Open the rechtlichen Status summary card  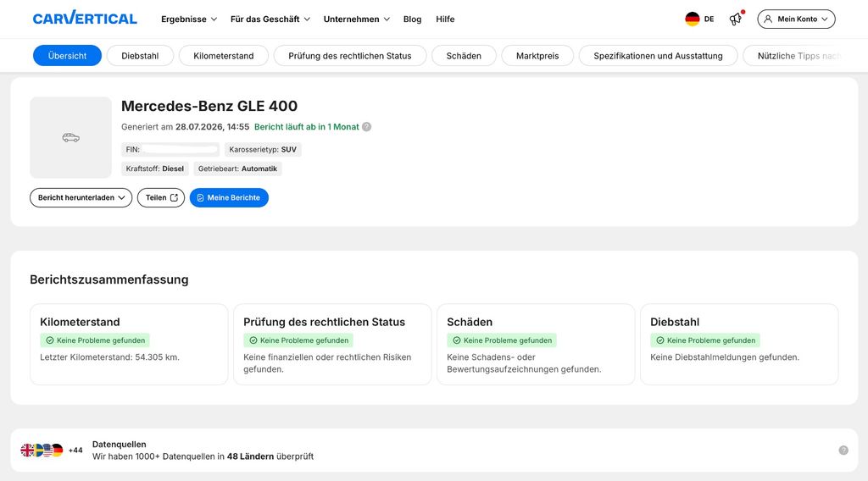(332, 344)
